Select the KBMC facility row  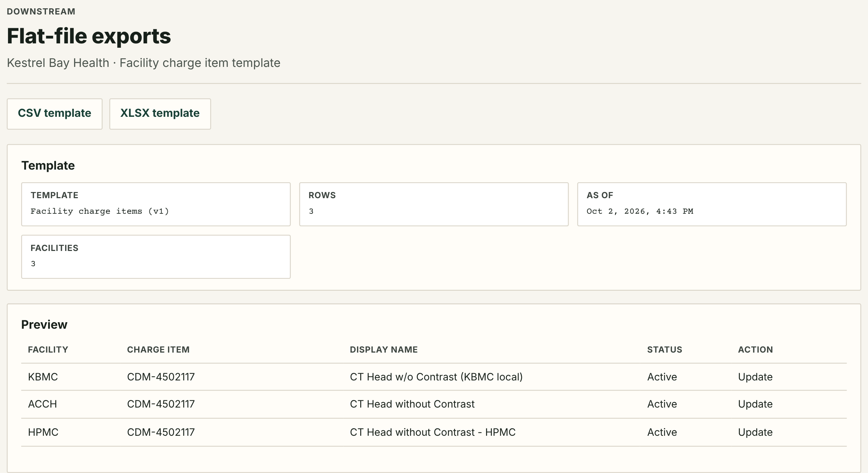click(434, 377)
